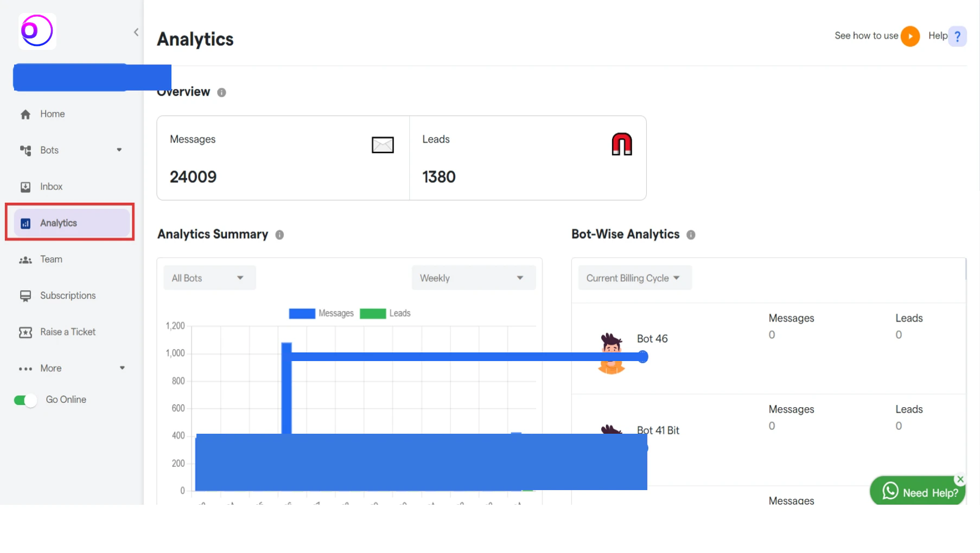This screenshot has height=553, width=980.
Task: Close the Need Help widget
Action: pyautogui.click(x=960, y=479)
